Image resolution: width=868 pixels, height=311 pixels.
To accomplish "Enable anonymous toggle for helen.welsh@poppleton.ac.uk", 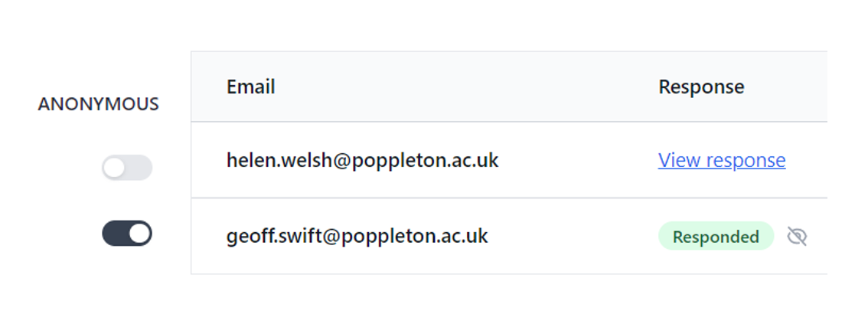I will (x=127, y=168).
